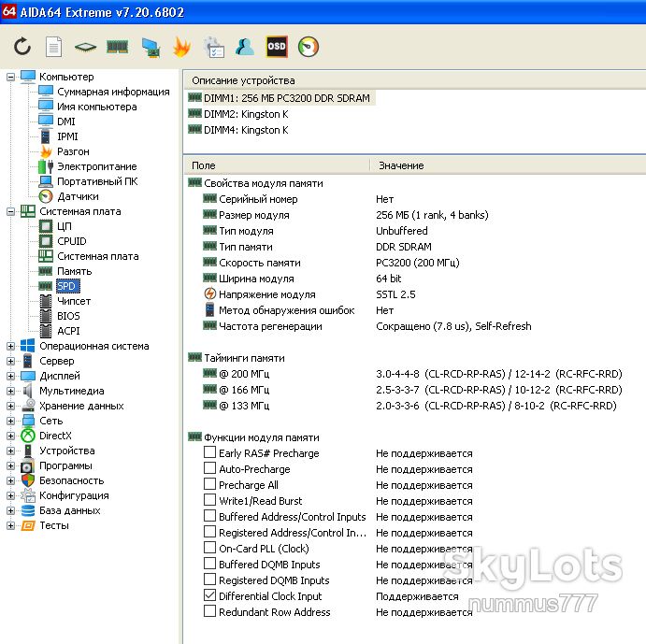Click the Refresh toolbar icon
This screenshot has width=646, height=644.
pos(22,47)
